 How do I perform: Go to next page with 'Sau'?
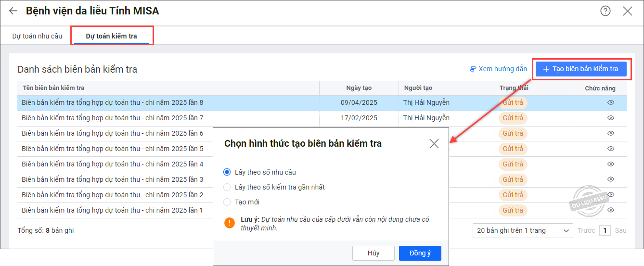pos(620,230)
